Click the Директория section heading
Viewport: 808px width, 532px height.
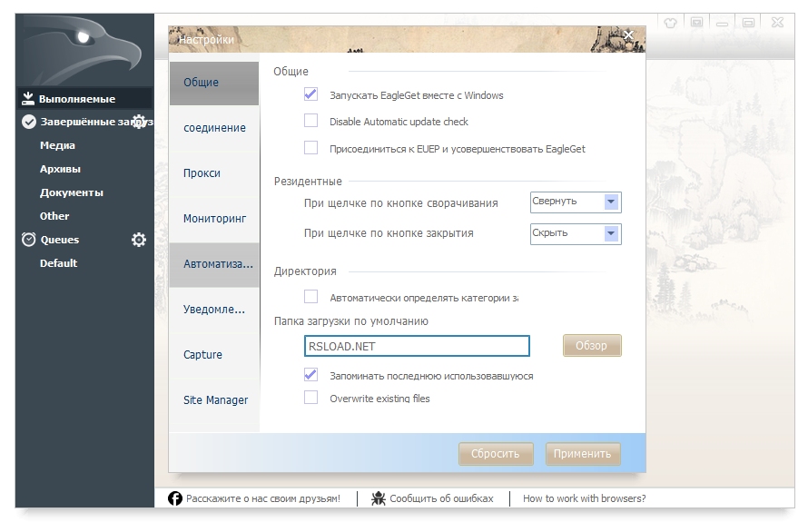click(x=305, y=271)
